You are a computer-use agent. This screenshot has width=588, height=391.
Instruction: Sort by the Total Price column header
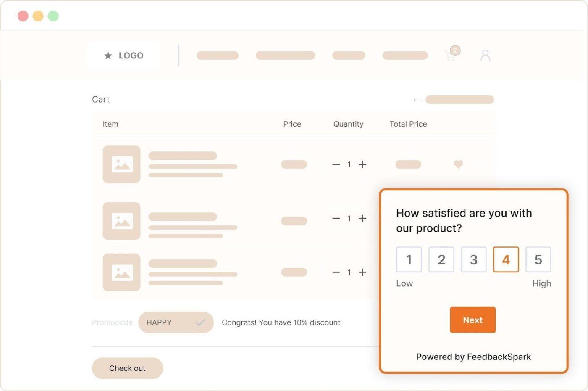pyautogui.click(x=408, y=124)
